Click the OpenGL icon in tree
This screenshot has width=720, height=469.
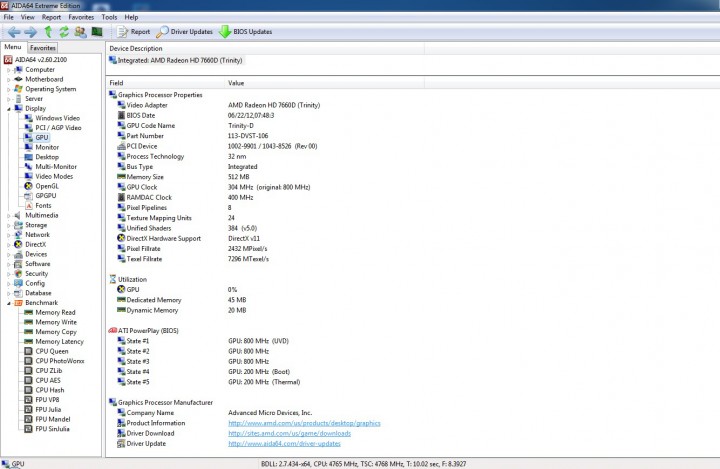pos(28,186)
